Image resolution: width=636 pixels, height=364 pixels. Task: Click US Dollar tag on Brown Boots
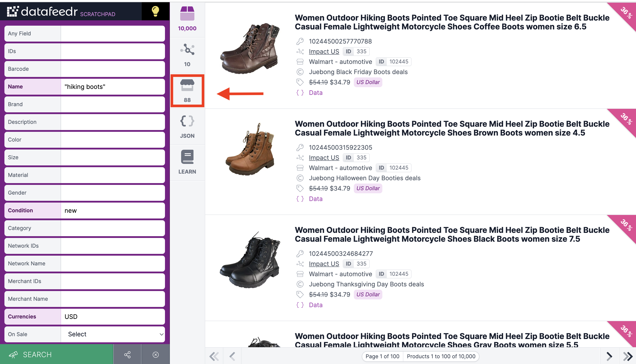click(x=368, y=188)
